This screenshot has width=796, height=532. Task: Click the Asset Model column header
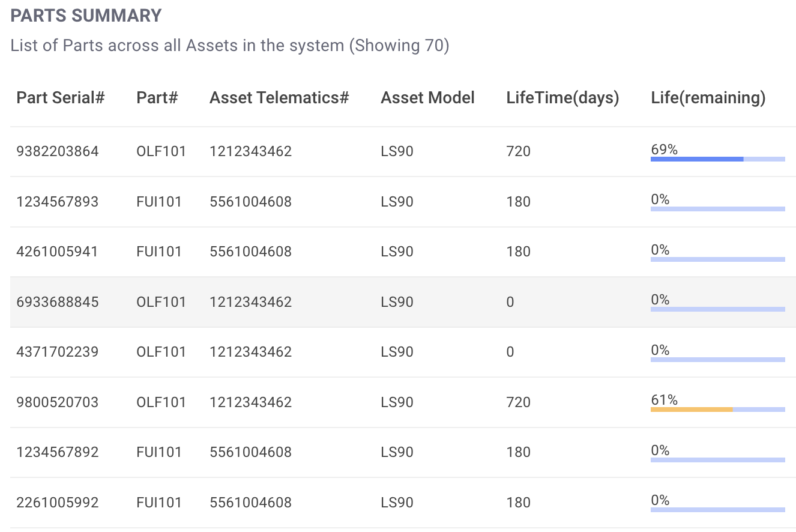[x=427, y=98]
